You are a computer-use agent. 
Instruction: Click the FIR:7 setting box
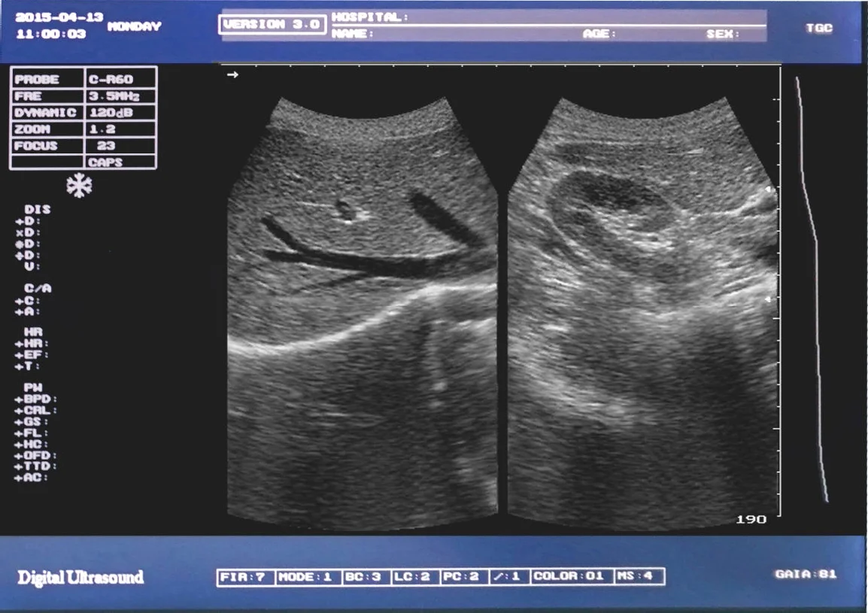coord(245,576)
